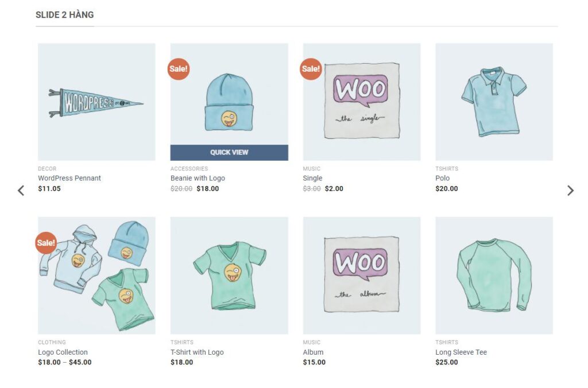Select the Clothing category label
The height and width of the screenshot is (388, 588).
(52, 342)
